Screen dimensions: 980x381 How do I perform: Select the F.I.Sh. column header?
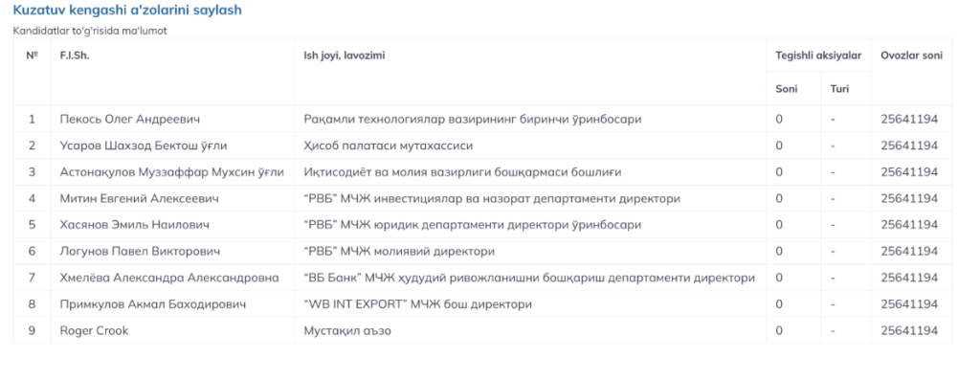pos(75,56)
